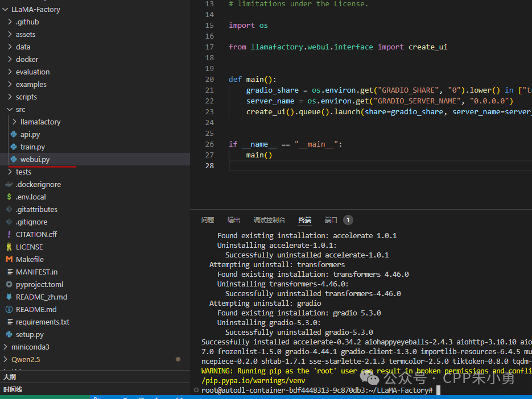This screenshot has height=399, width=532.
Task: Click the LICENSE ribbon icon
Action: click(x=9, y=247)
